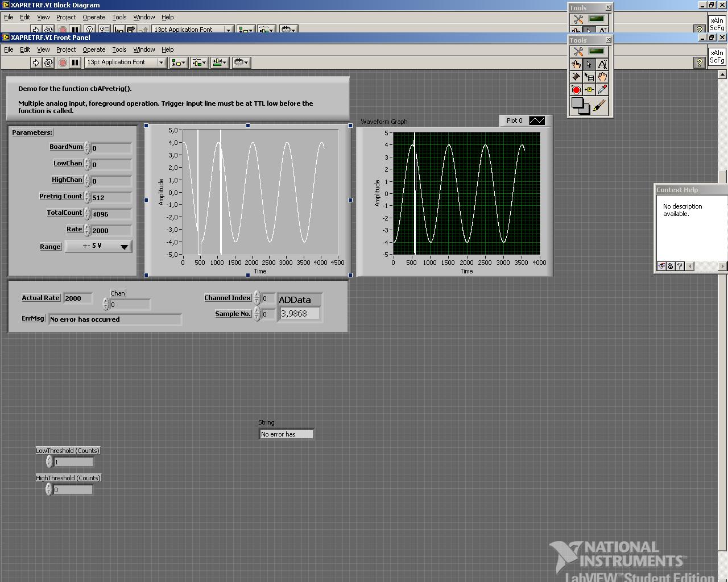Select the Breakpoint stop-sign tool

pos(576,90)
